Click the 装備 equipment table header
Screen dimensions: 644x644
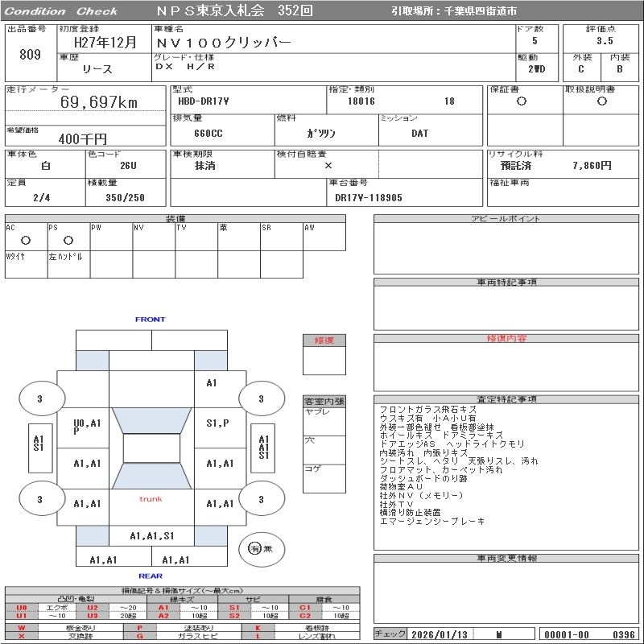coord(175,219)
